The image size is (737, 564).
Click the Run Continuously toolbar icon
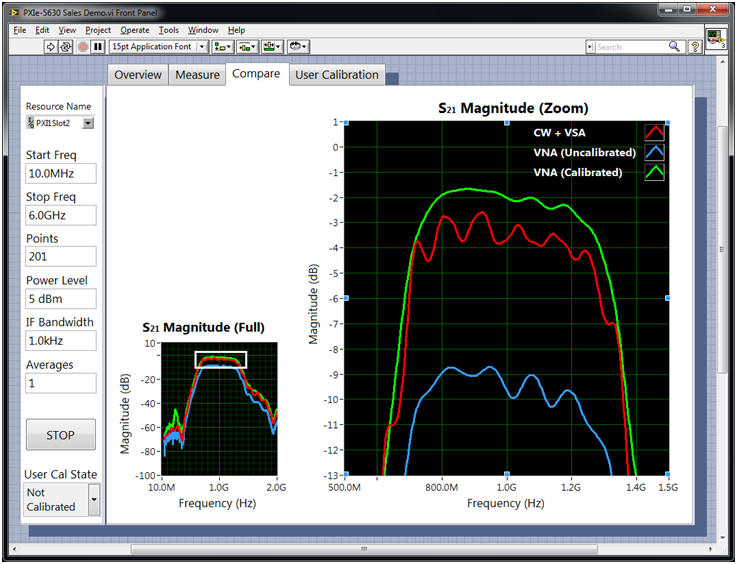pyautogui.click(x=66, y=47)
